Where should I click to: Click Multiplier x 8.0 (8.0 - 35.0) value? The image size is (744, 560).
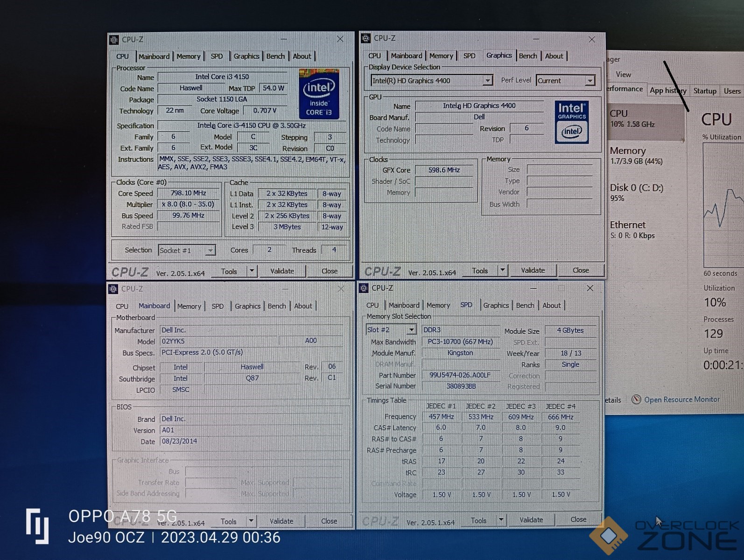point(188,204)
